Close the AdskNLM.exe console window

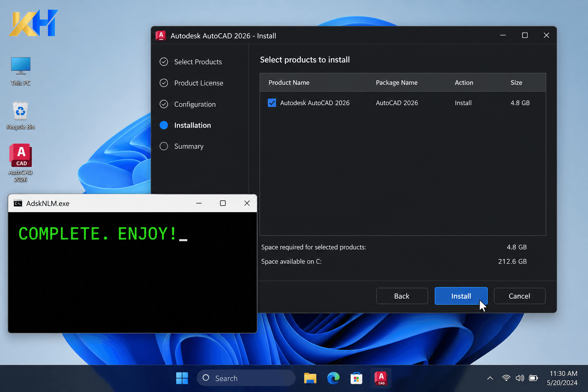pos(247,203)
